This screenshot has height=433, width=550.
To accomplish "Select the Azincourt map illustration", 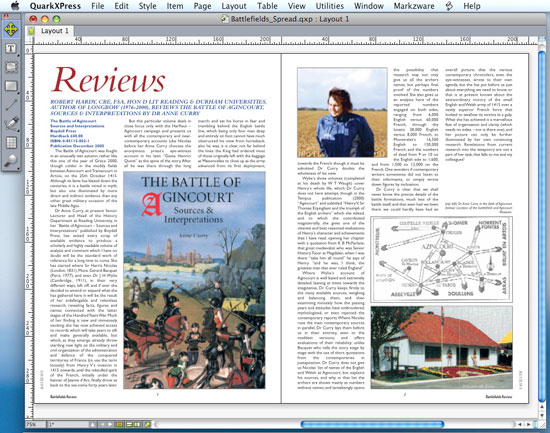I will (442, 259).
